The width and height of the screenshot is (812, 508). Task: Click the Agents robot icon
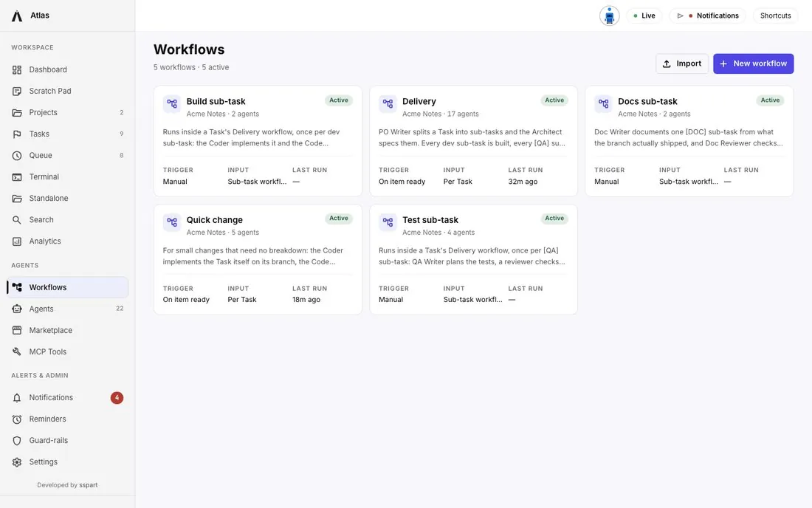pyautogui.click(x=17, y=309)
